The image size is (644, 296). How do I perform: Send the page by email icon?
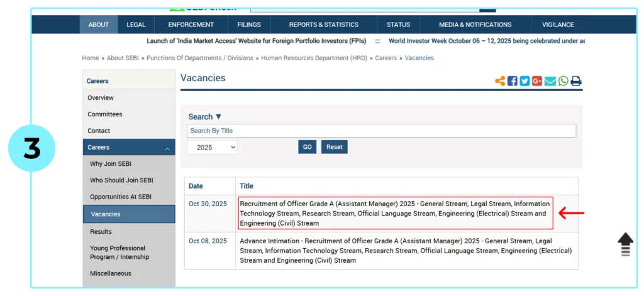pos(550,81)
